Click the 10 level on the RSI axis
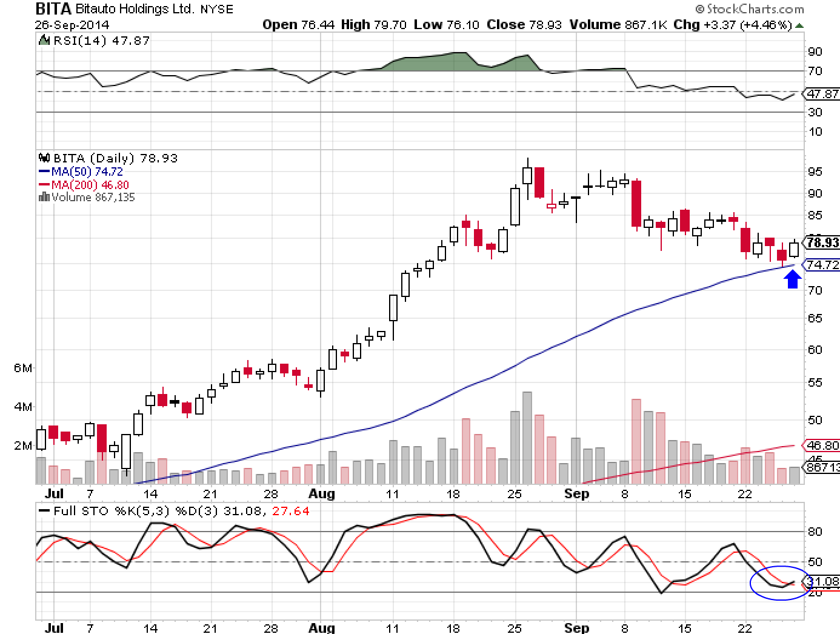 (815, 132)
